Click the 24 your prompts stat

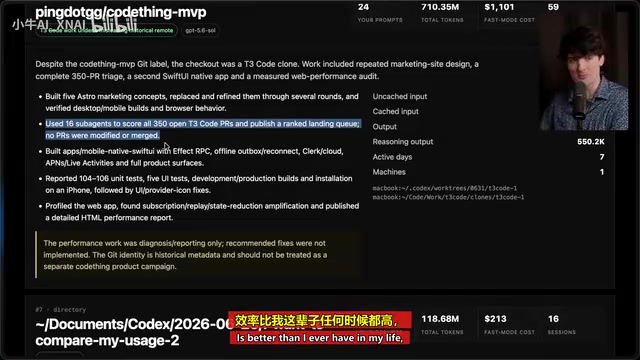(379, 12)
